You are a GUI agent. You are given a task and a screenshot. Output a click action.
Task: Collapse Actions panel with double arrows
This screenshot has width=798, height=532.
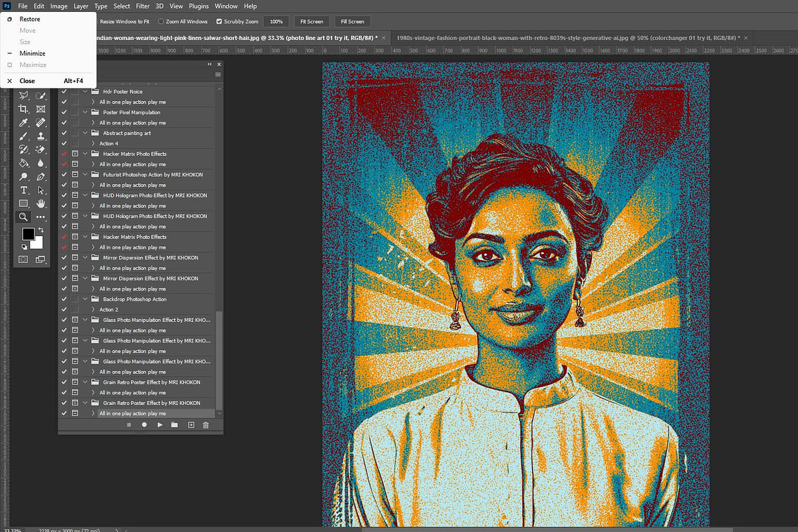click(x=209, y=64)
